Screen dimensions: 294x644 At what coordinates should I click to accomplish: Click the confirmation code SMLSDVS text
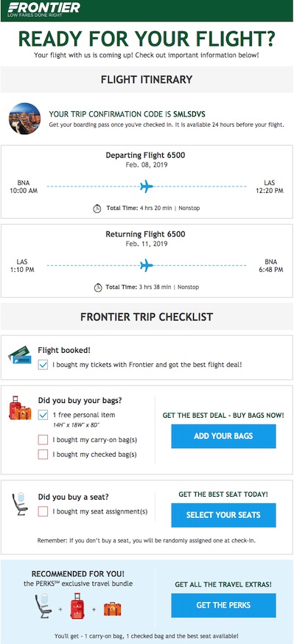(189, 114)
